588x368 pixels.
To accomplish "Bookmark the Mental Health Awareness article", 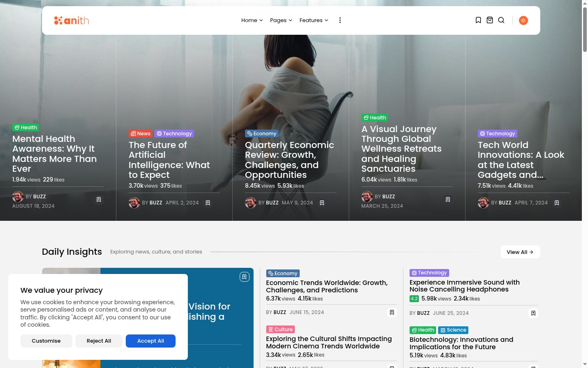I will pyautogui.click(x=98, y=200).
